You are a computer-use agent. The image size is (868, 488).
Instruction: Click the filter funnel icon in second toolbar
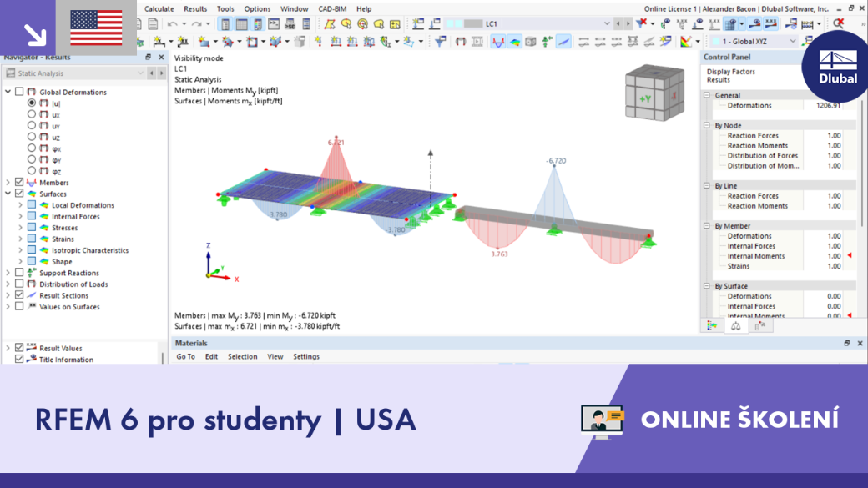(440, 42)
